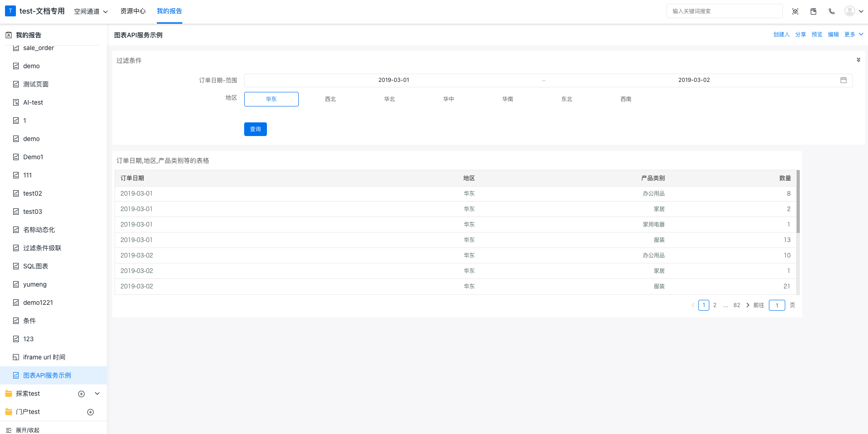868x434 pixels.
Task: Select the 西南 region option
Action: pos(626,99)
